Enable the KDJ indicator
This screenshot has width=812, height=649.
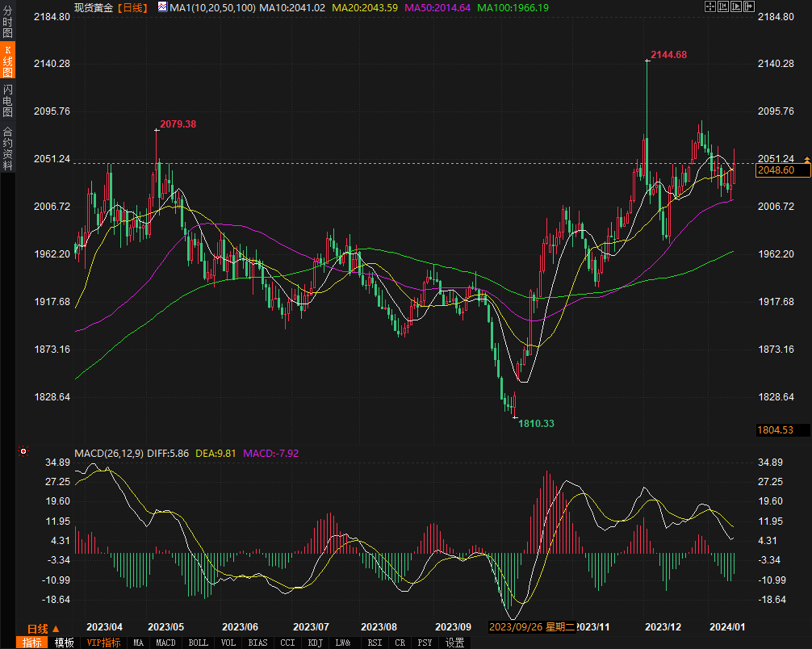[x=314, y=643]
